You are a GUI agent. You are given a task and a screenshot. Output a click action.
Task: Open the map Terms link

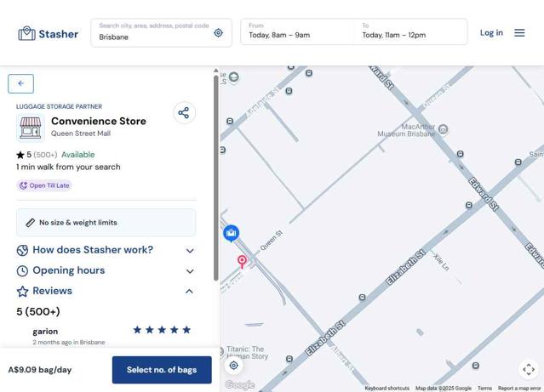tap(484, 389)
